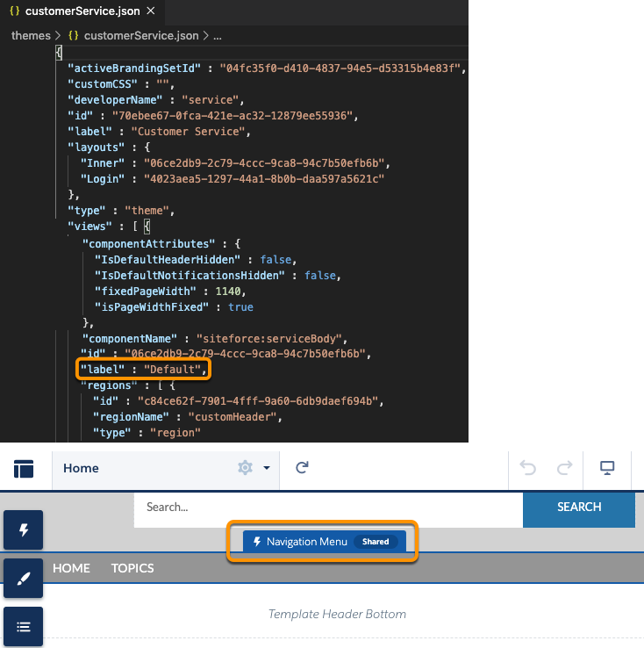This screenshot has width=644, height=648.
Task: Select the Navigation Menu component label
Action: pos(306,542)
